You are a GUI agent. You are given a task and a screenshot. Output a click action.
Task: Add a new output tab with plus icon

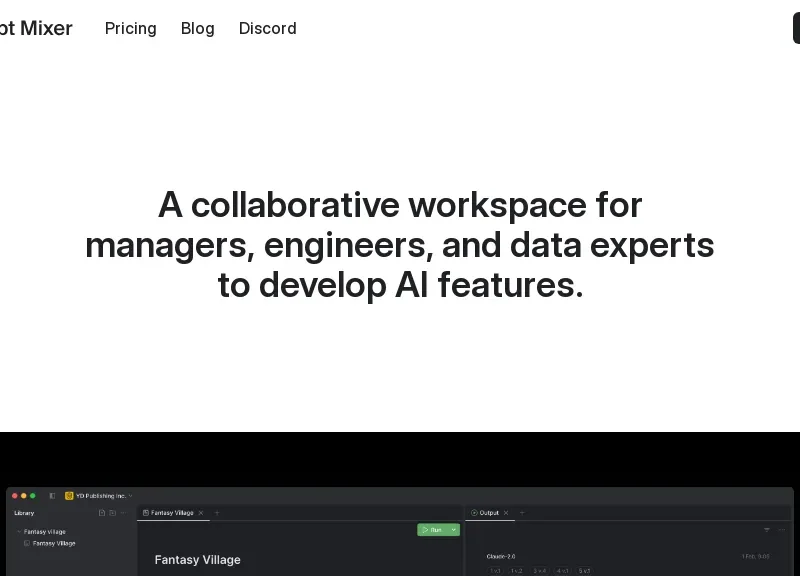(521, 513)
